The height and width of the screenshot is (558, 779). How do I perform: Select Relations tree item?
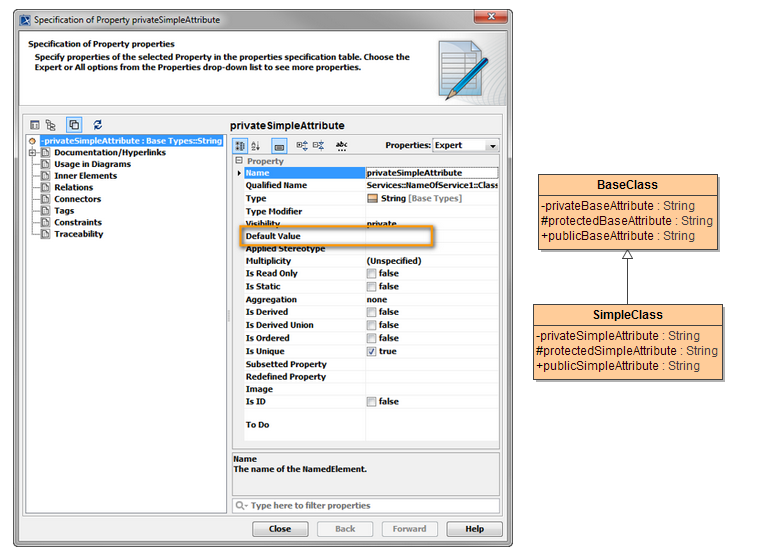click(74, 187)
